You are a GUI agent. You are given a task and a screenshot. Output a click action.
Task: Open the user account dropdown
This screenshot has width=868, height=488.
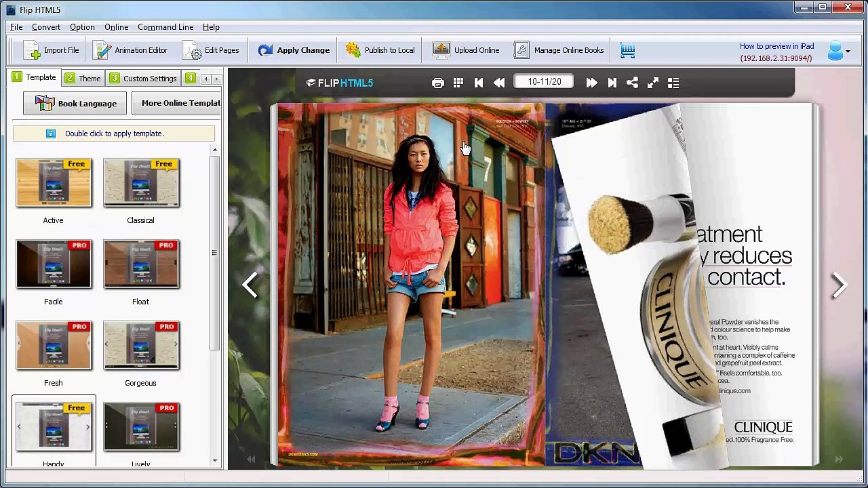click(x=839, y=51)
